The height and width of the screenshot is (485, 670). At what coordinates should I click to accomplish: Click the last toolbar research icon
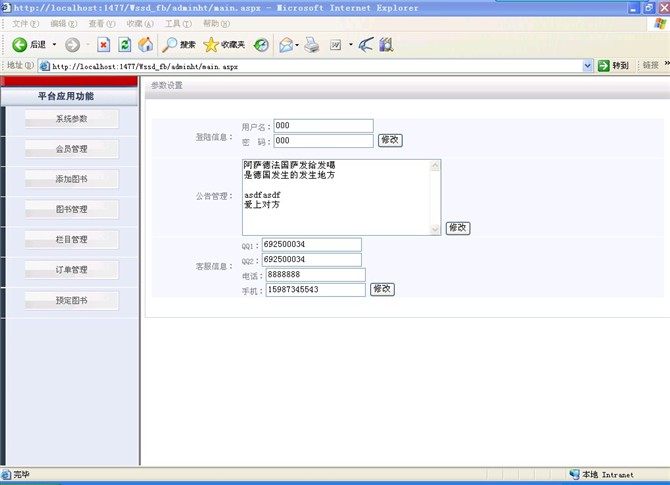[x=386, y=44]
